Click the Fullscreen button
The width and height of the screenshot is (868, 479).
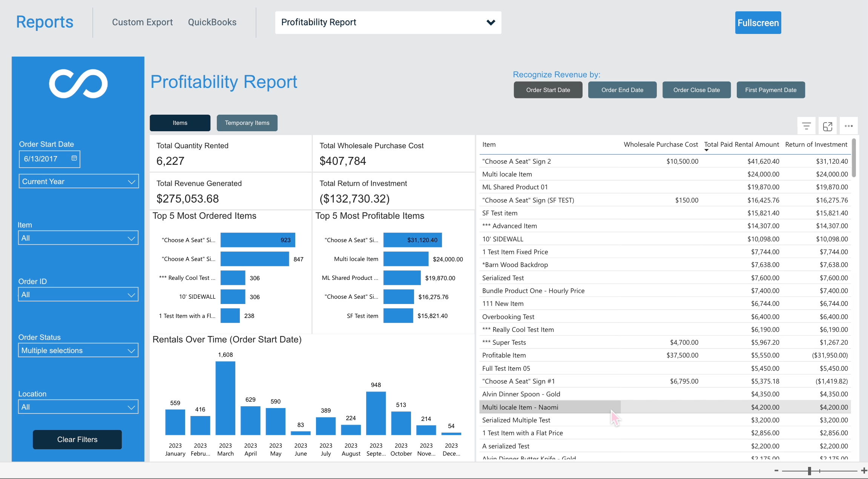[x=758, y=23]
